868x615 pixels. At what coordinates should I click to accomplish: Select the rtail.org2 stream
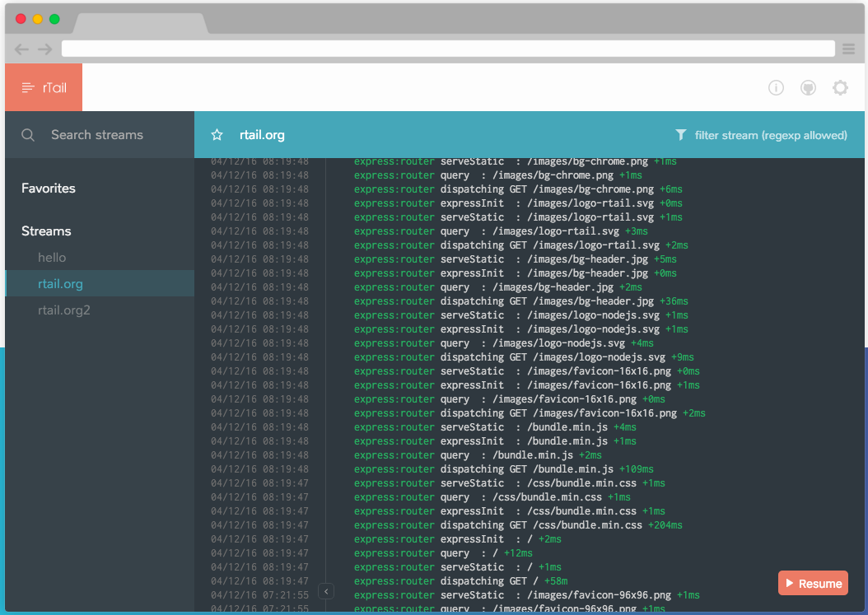click(63, 310)
